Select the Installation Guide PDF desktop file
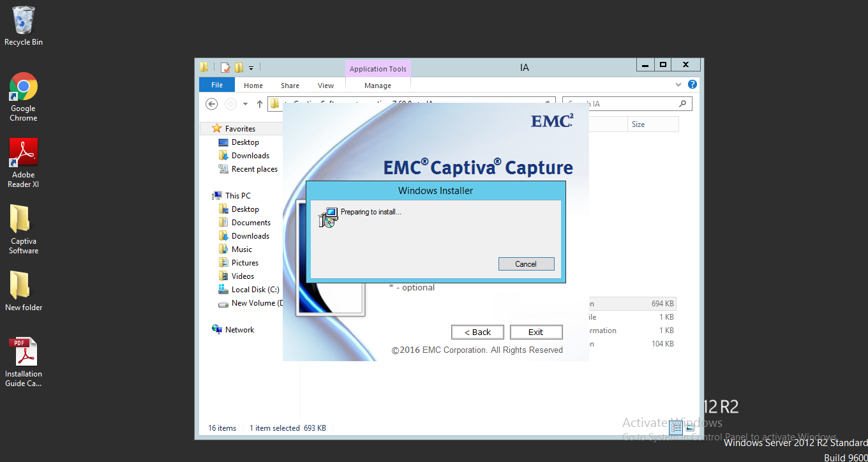This screenshot has height=462, width=868. click(x=24, y=362)
